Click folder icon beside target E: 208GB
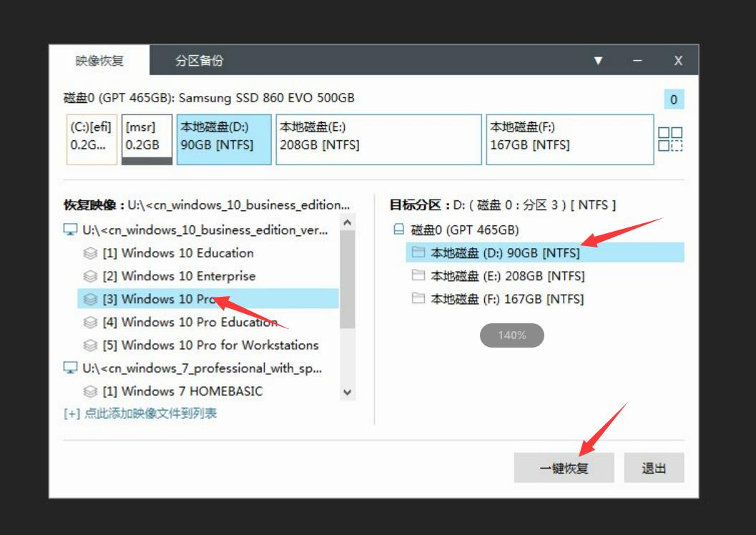The height and width of the screenshot is (535, 756). click(418, 275)
